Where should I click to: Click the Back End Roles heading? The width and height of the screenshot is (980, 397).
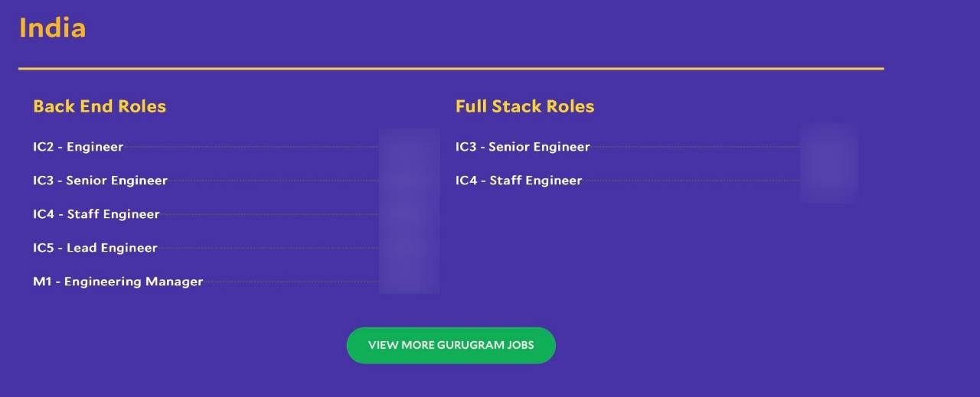click(100, 106)
